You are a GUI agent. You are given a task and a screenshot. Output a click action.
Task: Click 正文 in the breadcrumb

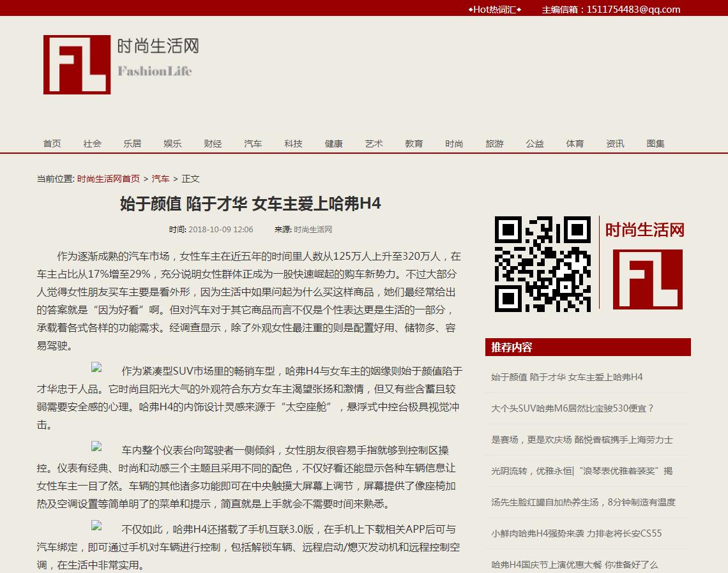[190, 179]
